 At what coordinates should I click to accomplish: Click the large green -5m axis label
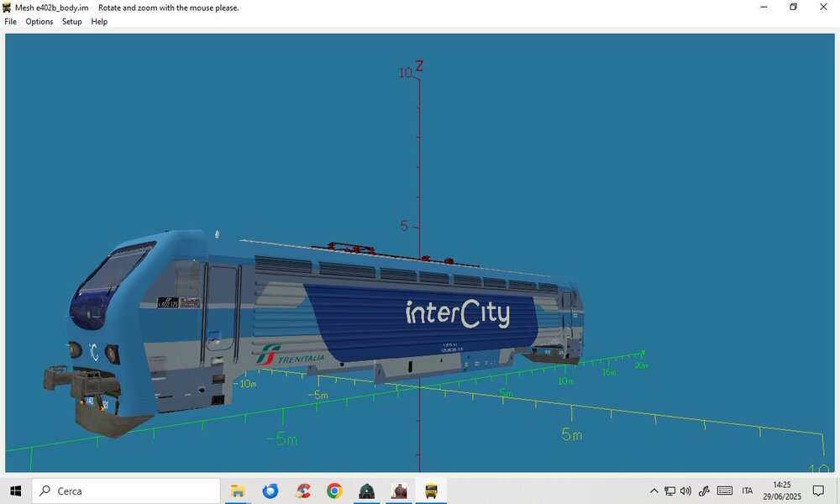click(x=282, y=439)
